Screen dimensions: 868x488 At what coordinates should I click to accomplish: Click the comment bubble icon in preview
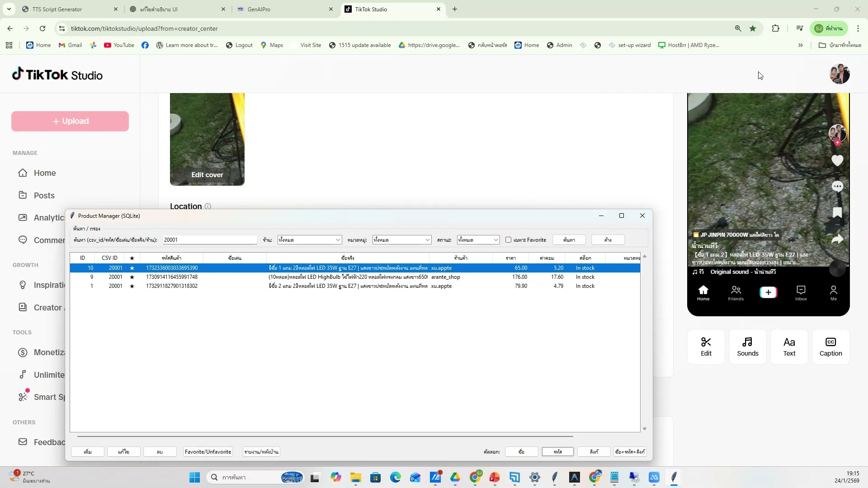(837, 186)
